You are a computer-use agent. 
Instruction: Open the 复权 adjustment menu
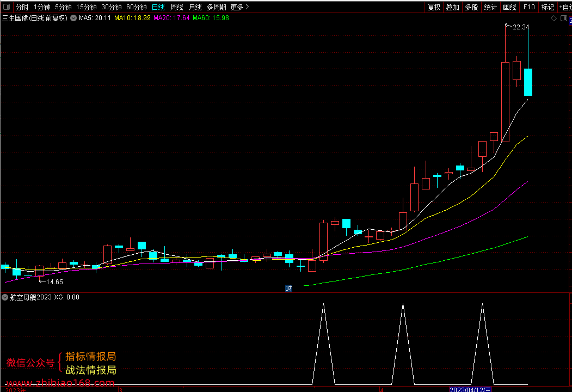coord(434,7)
